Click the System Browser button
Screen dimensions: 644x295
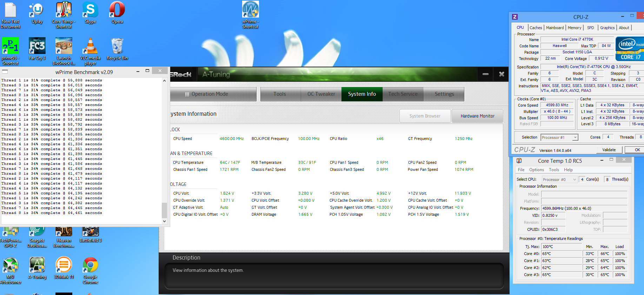click(425, 116)
